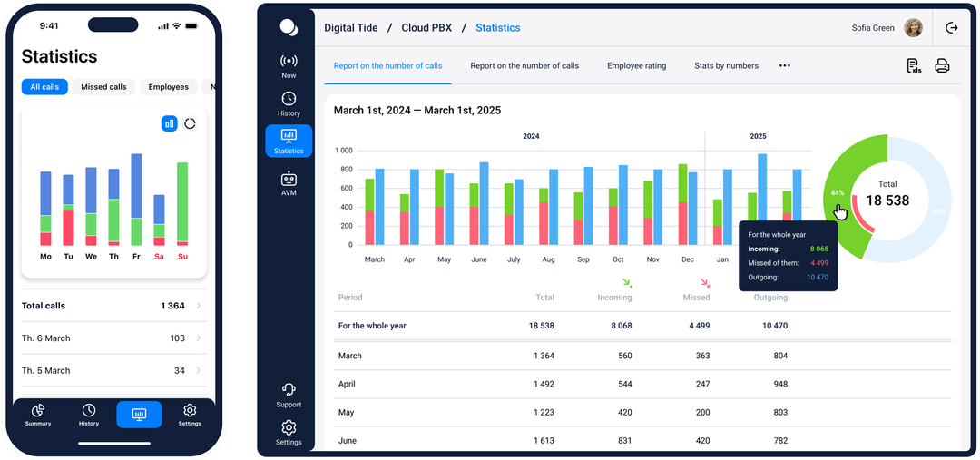980x460 pixels.
Task: Click the green donut chart segment
Action: pos(848,161)
